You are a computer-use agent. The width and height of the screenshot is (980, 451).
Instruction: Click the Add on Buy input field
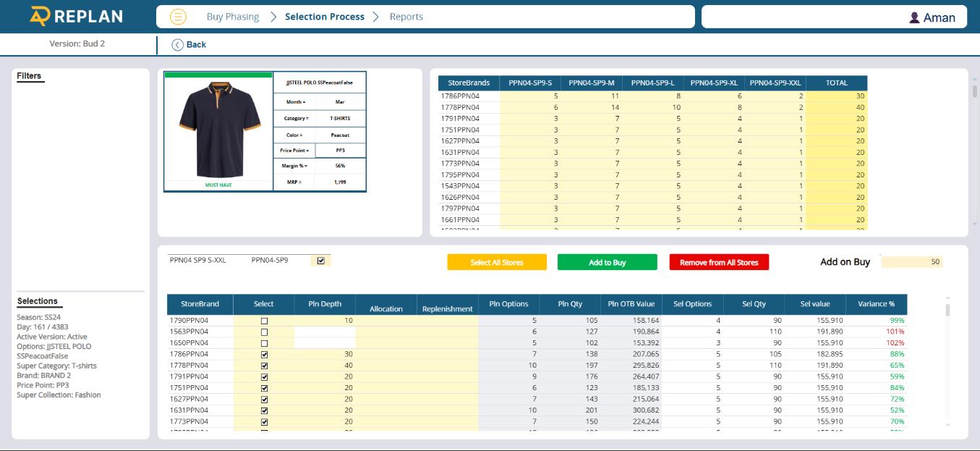coord(911,262)
